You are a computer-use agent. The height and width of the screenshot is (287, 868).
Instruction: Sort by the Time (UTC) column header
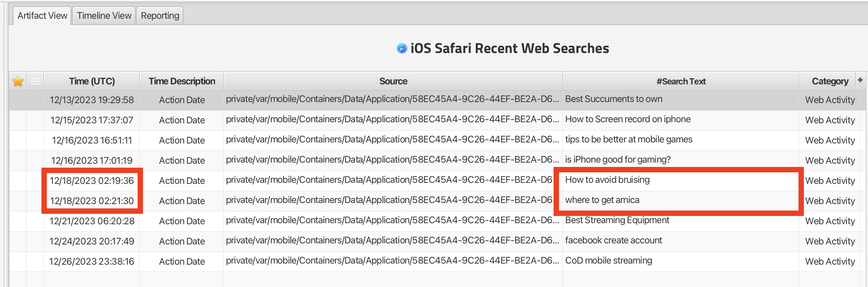[x=92, y=81]
